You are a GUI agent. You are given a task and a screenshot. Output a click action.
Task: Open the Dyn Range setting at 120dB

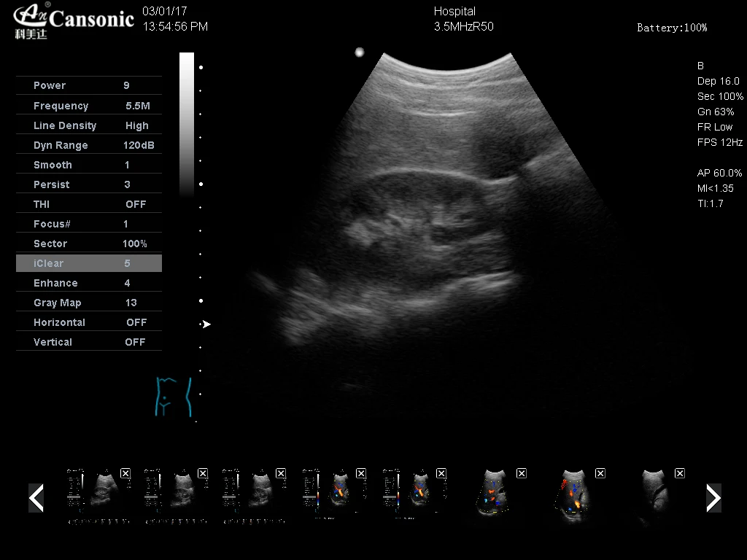coord(89,144)
